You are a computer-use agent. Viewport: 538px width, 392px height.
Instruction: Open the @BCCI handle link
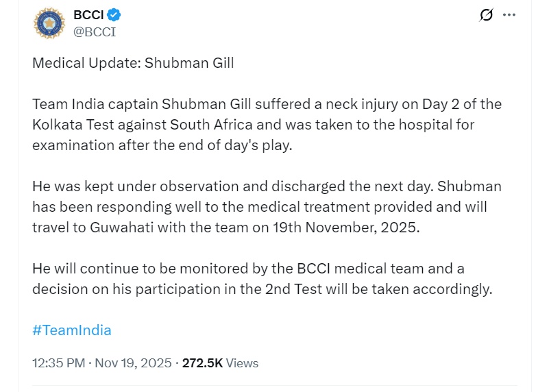pos(94,31)
